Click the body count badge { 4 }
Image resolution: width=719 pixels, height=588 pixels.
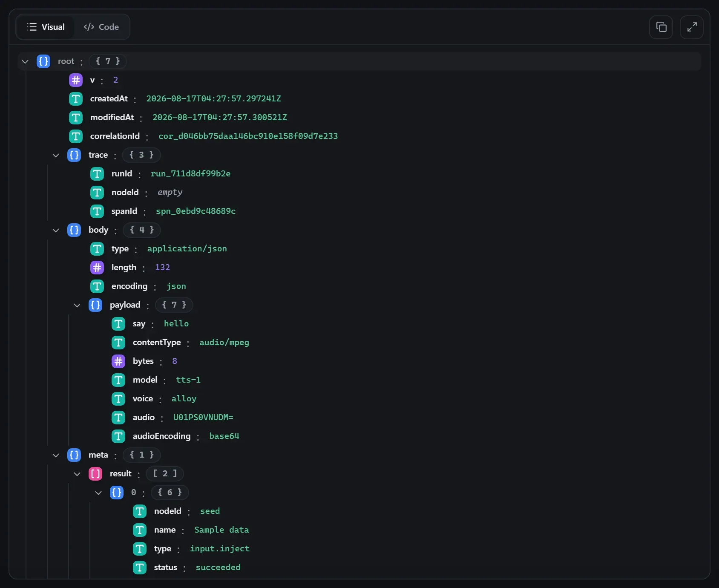point(142,230)
